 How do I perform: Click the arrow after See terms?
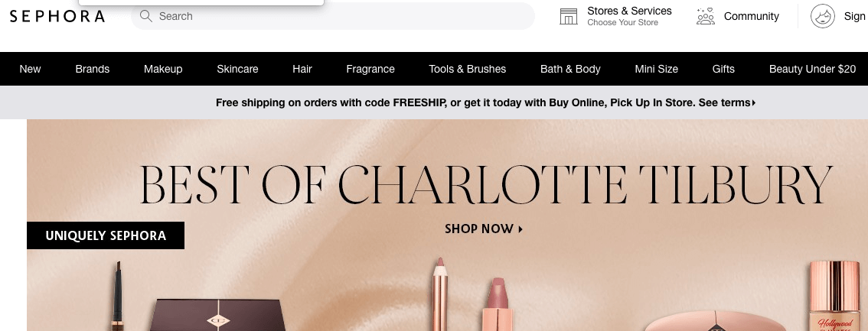click(753, 102)
